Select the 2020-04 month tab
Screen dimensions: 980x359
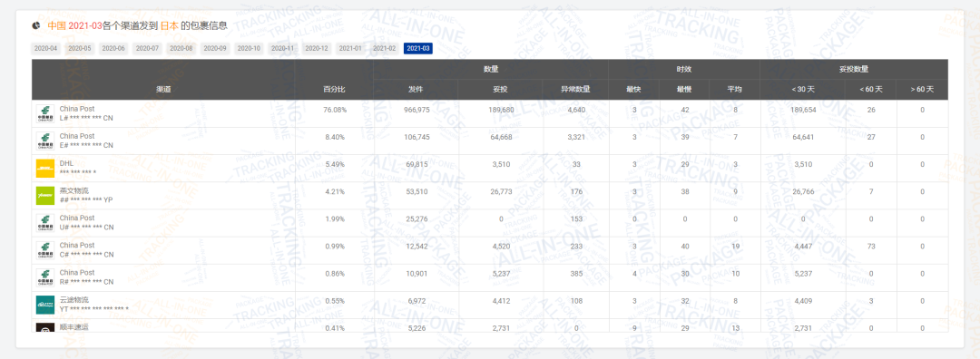tap(45, 48)
